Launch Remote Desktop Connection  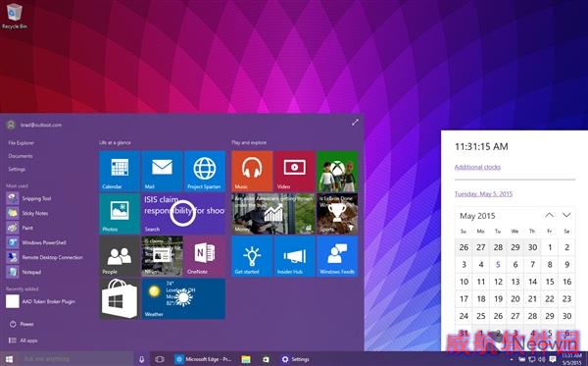(45, 257)
